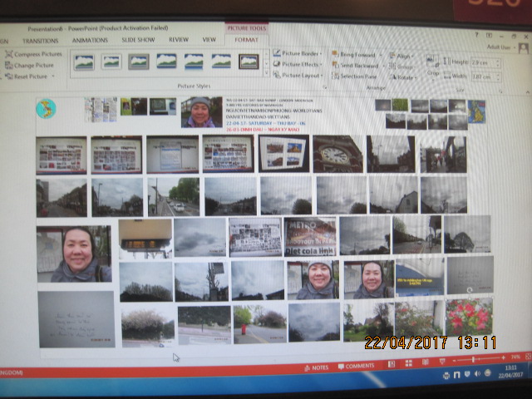Open Format Picture dialog launcher
The width and height of the screenshot is (532, 399).
tap(324, 87)
